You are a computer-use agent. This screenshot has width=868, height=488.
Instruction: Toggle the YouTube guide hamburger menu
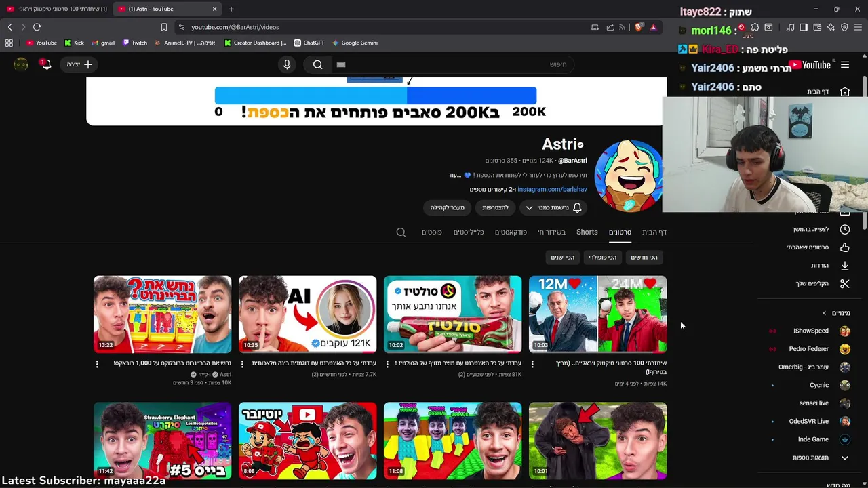click(x=845, y=65)
